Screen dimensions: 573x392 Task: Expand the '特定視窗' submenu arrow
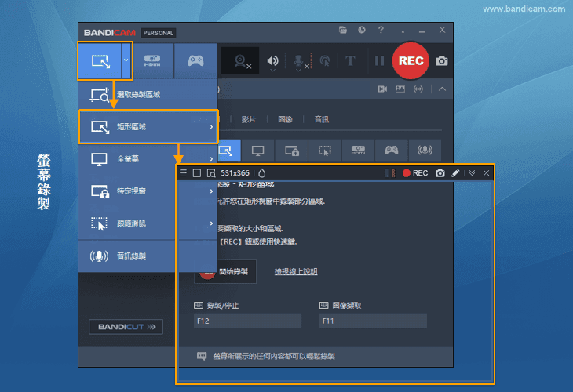point(211,191)
